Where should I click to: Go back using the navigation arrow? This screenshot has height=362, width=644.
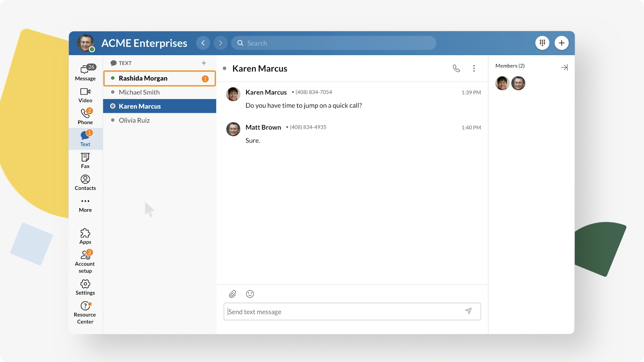point(203,43)
